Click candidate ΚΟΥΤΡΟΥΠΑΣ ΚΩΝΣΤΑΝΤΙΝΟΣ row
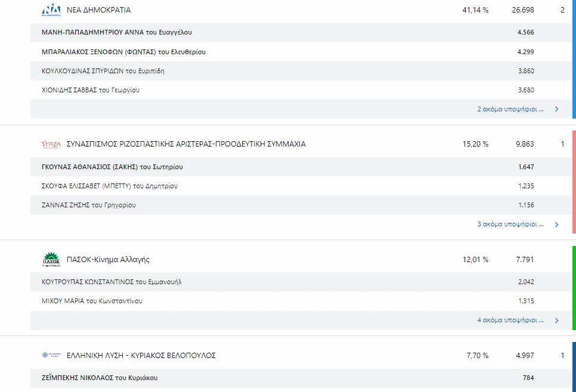The width and height of the screenshot is (576, 392). pyautogui.click(x=112, y=282)
